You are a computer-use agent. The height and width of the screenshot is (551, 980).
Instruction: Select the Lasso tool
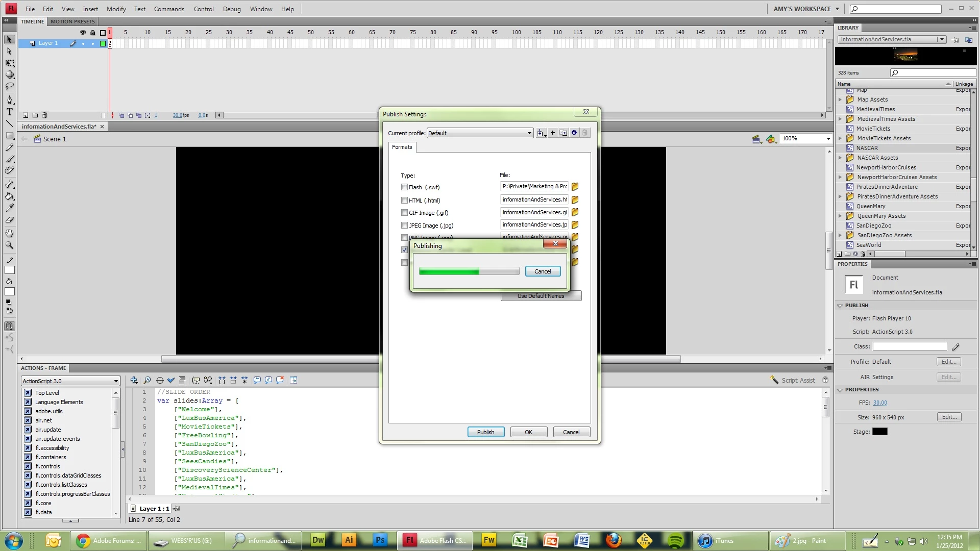tap(10, 87)
